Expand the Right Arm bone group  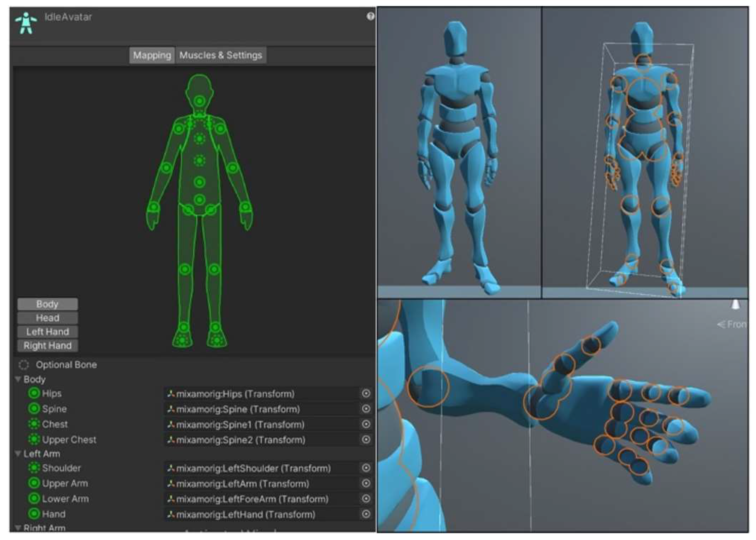18,527
